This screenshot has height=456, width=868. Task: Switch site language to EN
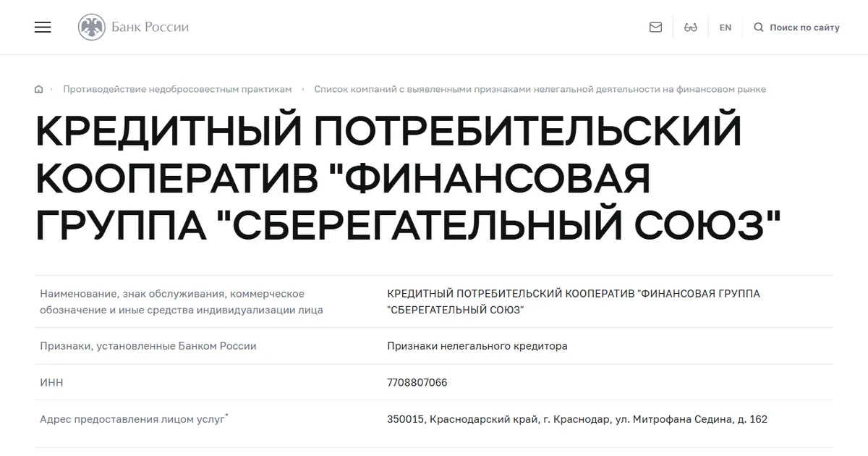coord(726,28)
